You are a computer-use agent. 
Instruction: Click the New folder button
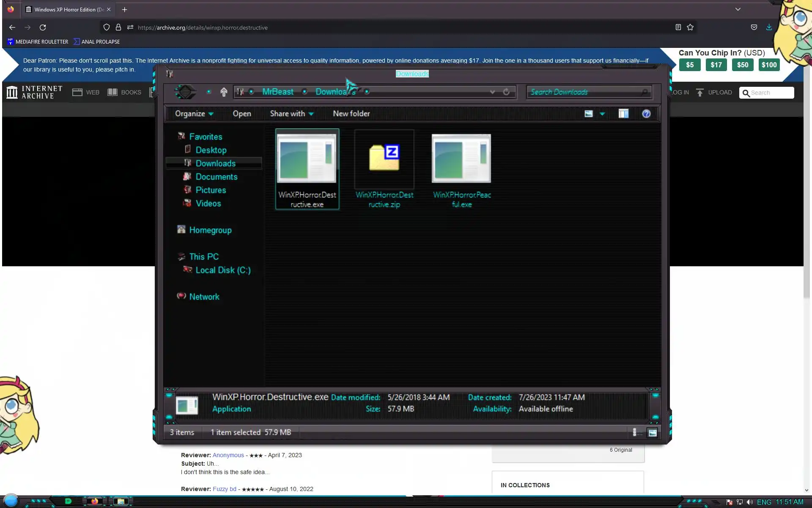pyautogui.click(x=351, y=113)
